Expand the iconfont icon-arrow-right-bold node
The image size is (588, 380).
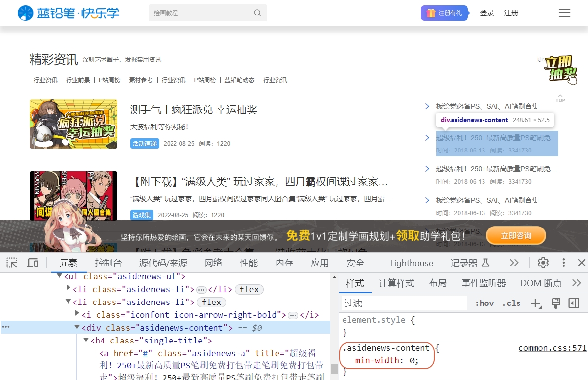coord(77,313)
